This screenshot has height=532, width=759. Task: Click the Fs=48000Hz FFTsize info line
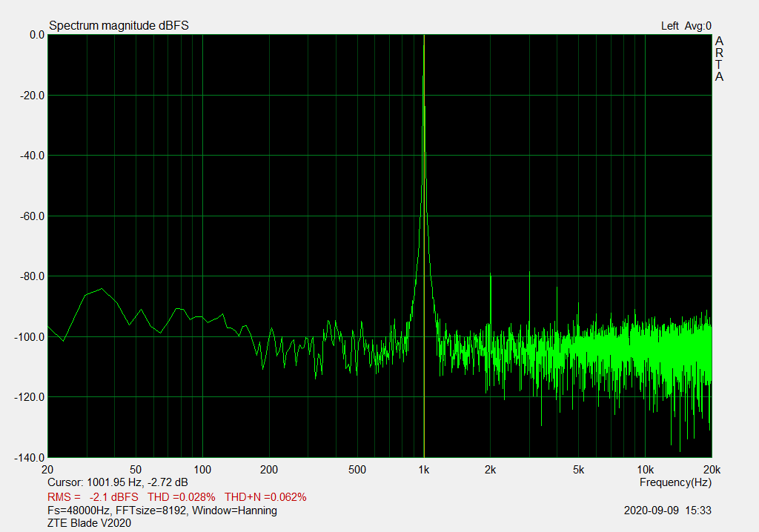click(162, 511)
